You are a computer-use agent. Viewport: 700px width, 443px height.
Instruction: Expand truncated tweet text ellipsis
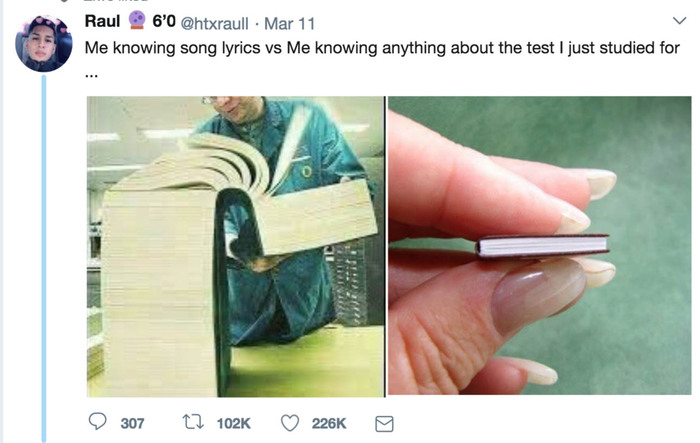(x=91, y=75)
